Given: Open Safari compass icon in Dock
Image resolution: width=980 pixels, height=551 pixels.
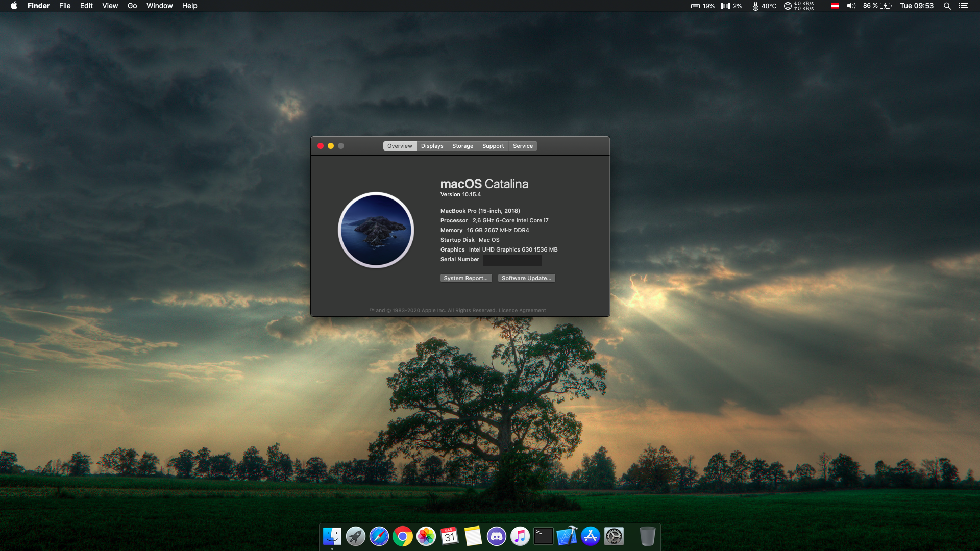Looking at the screenshot, I should point(379,536).
